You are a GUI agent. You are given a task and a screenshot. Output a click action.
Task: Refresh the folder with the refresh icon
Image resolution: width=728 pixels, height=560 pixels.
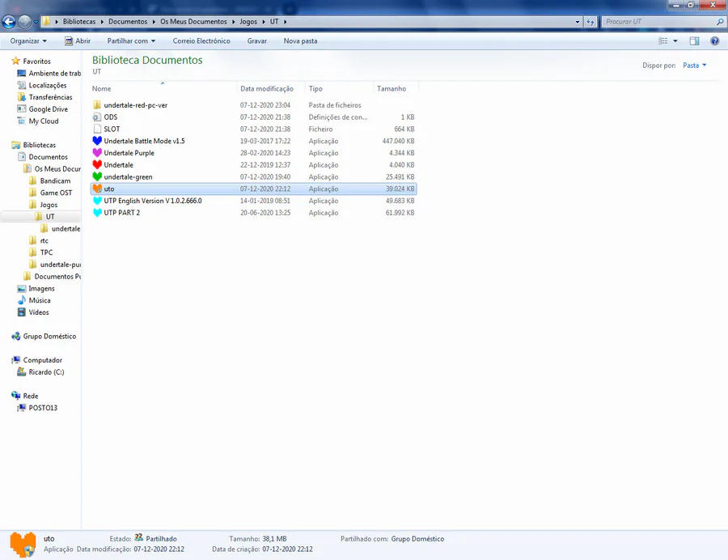tap(590, 21)
